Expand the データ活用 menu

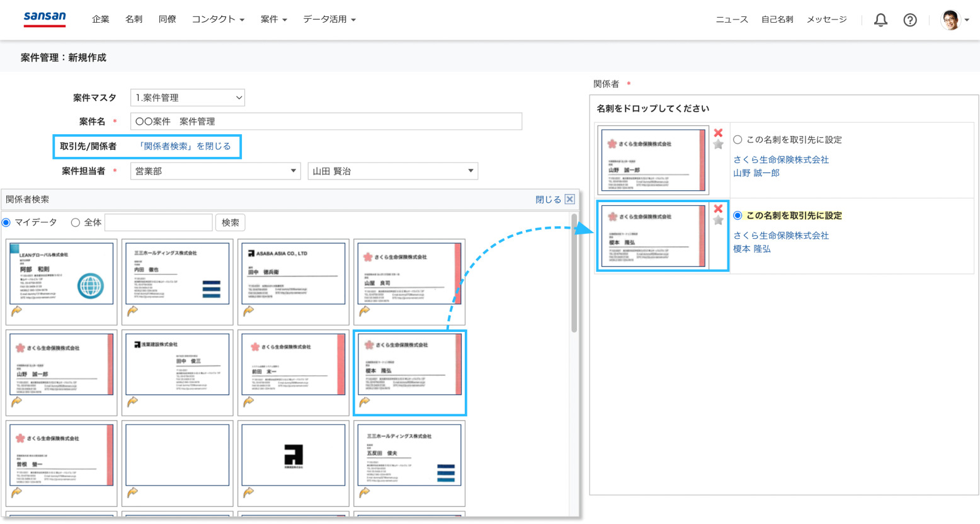[x=329, y=20]
